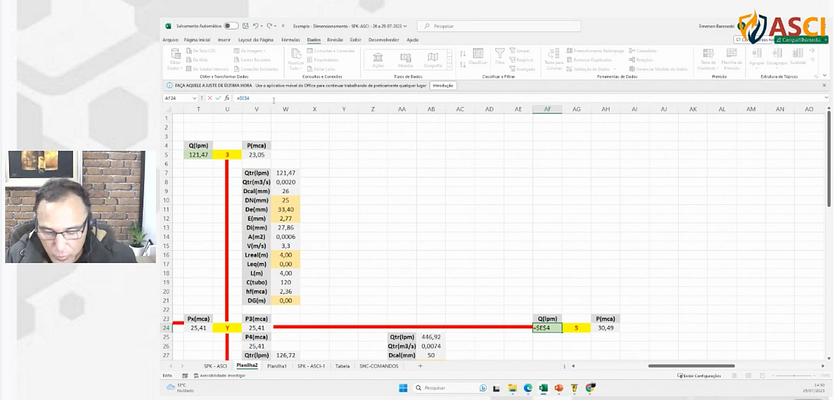The width and height of the screenshot is (834, 400).
Task: Switch to the Revisão tab
Action: [x=335, y=40]
